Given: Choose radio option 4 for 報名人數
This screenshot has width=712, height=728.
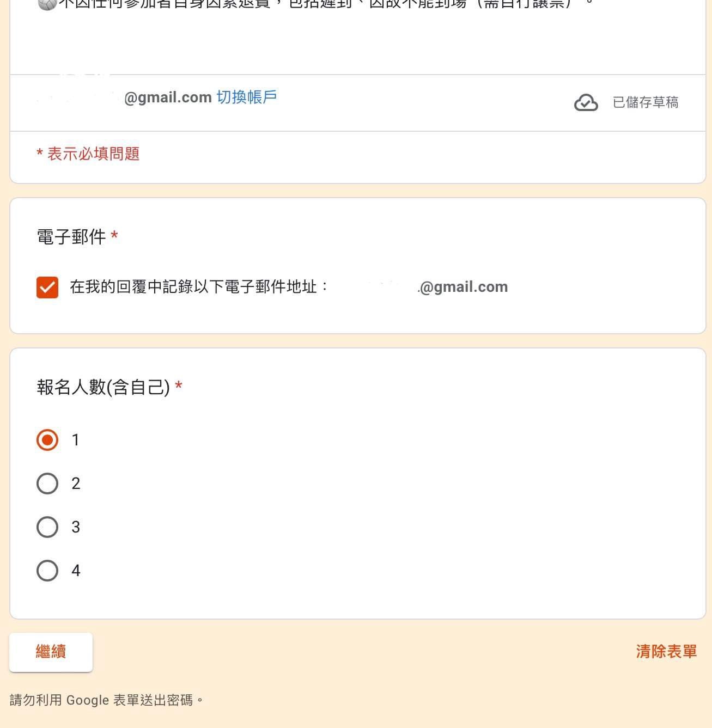Looking at the screenshot, I should (47, 571).
